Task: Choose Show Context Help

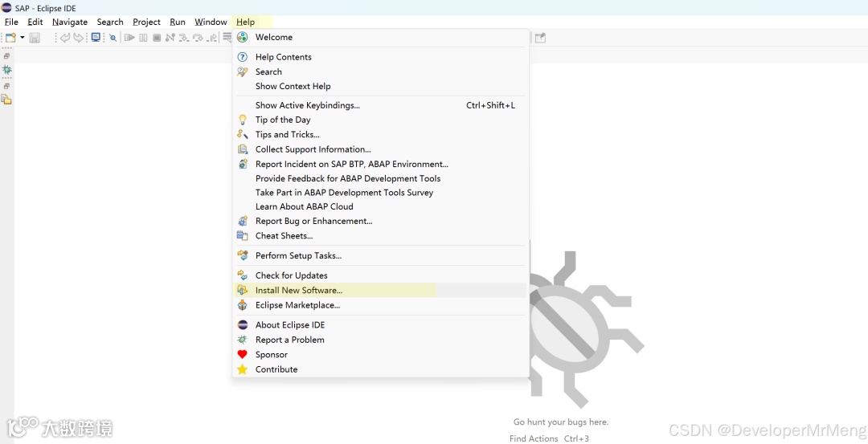Action: 381,86
